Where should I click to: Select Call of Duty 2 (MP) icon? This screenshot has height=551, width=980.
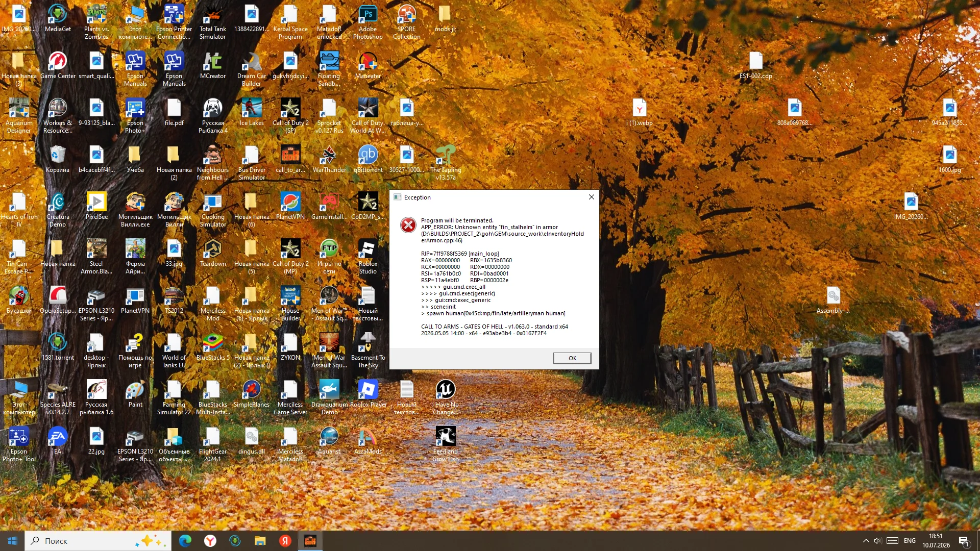pyautogui.click(x=290, y=257)
